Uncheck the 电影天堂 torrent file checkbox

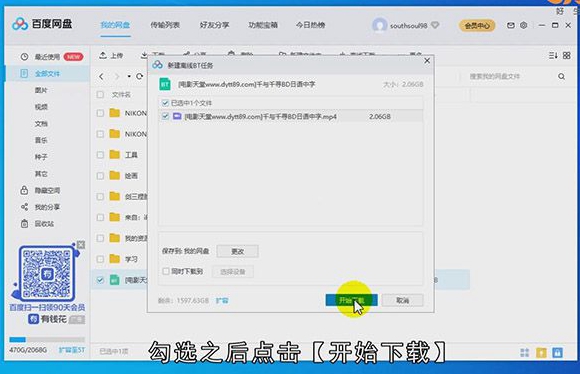coord(100,280)
